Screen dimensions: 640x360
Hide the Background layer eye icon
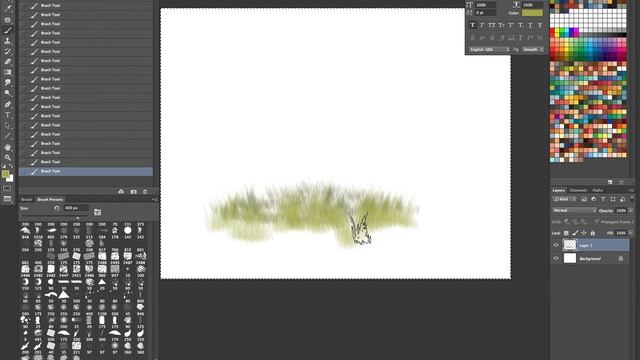[x=556, y=258]
